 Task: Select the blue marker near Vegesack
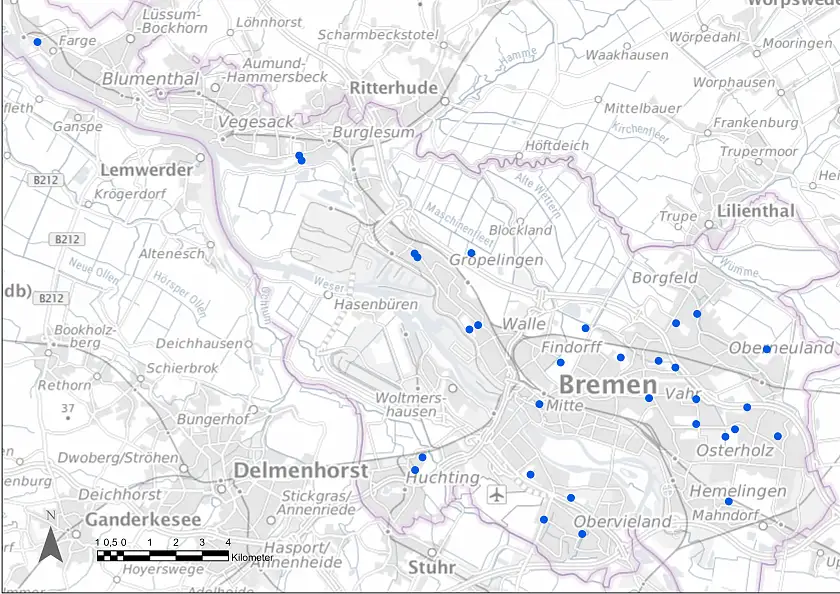(299, 158)
